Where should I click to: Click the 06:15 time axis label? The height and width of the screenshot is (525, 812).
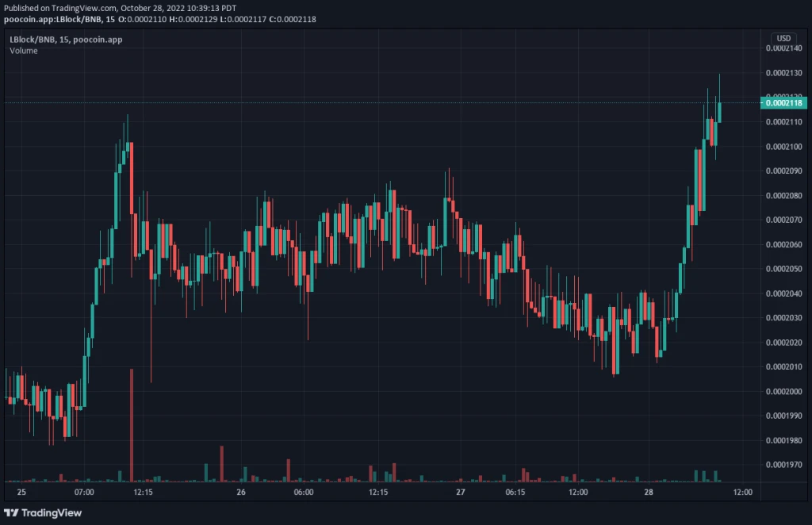tap(515, 492)
